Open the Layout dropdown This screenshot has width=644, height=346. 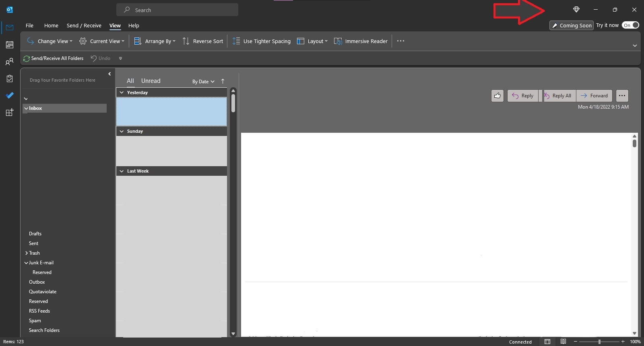[312, 41]
